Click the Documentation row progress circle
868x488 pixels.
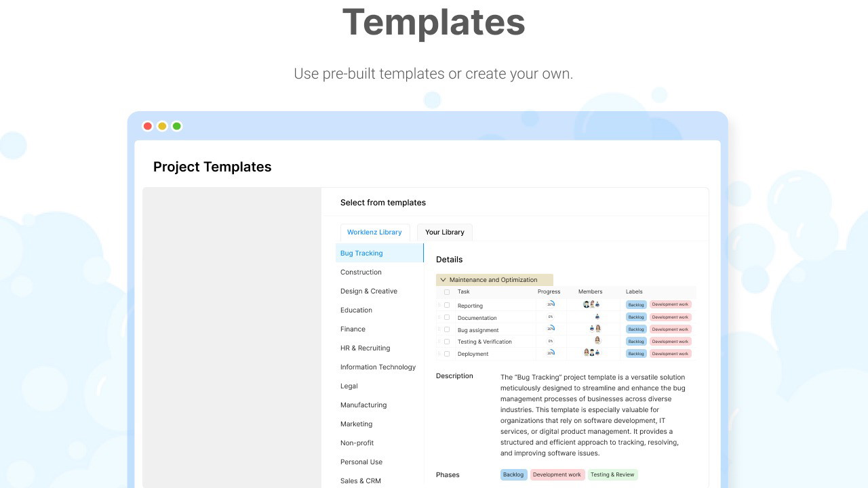click(551, 317)
